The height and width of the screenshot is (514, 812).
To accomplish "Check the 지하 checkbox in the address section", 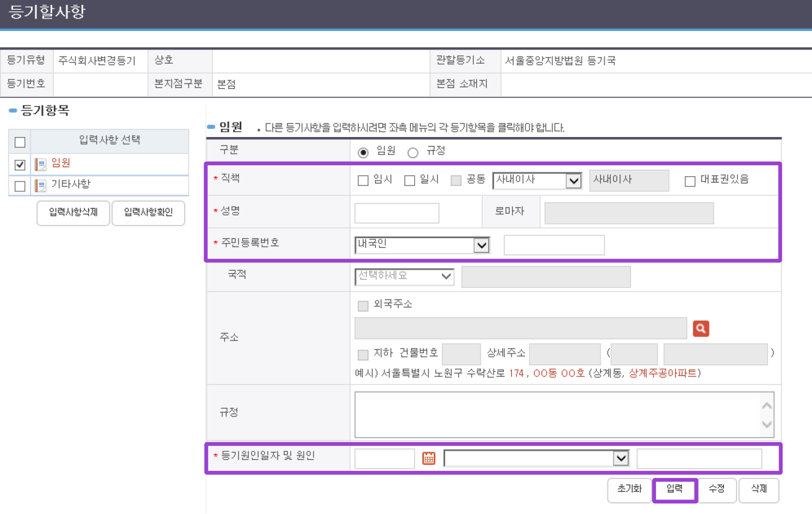I will point(363,354).
